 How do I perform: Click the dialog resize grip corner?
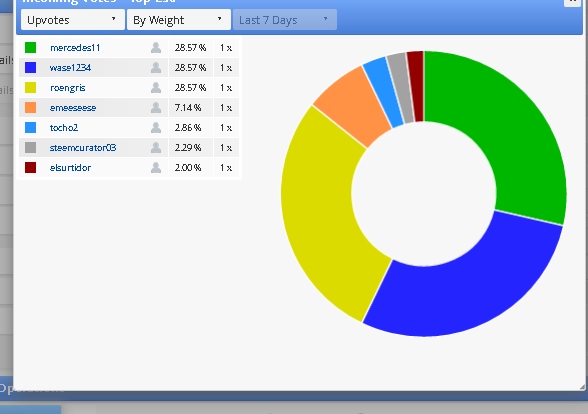pos(582,387)
